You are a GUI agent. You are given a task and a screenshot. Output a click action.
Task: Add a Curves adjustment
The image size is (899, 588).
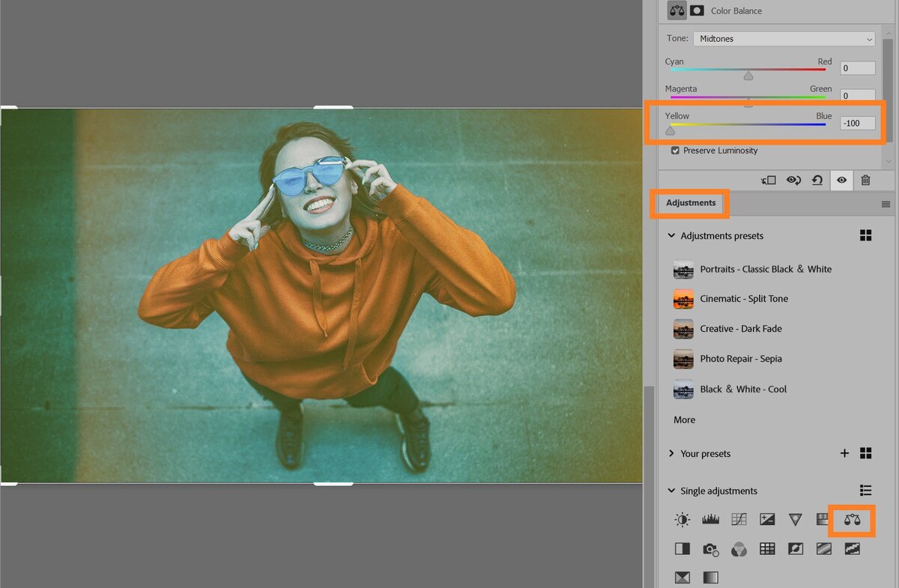click(739, 519)
